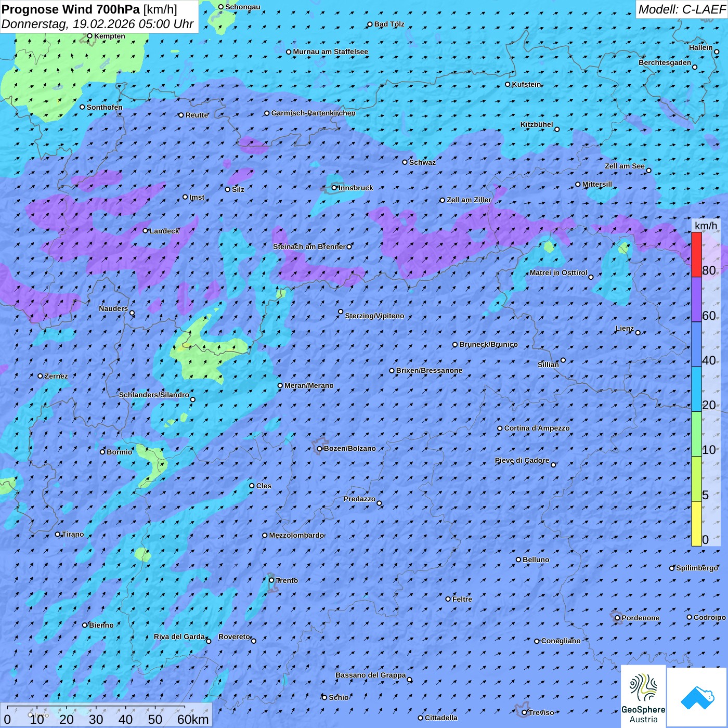Click the 'Matrei in Osttirol' label
Screen dimensions: 728x728
[x=558, y=272]
